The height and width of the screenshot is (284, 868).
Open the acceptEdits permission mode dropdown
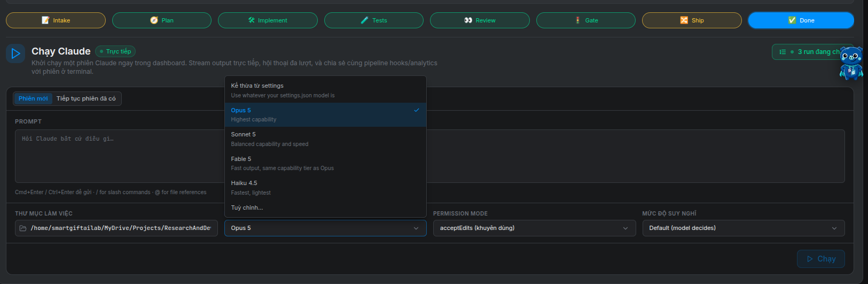coord(534,228)
